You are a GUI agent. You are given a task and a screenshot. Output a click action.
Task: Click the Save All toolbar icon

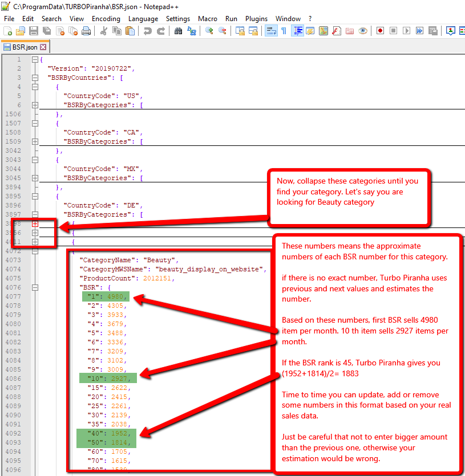click(x=47, y=31)
